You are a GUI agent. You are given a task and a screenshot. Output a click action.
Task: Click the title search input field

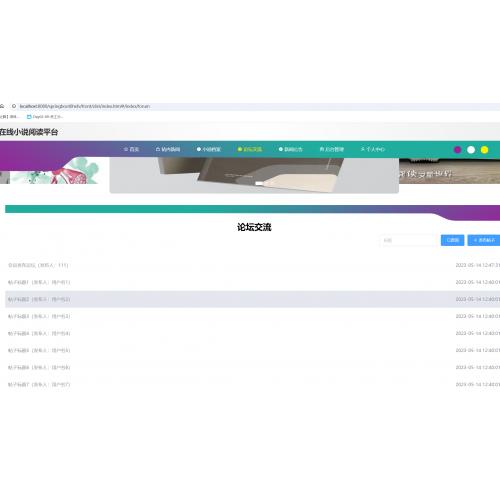point(409,240)
